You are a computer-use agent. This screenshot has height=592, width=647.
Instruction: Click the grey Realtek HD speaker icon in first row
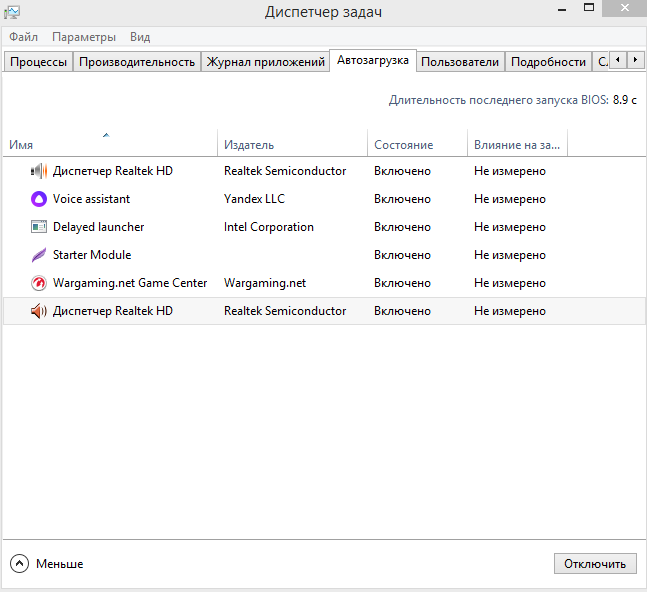click(x=39, y=171)
